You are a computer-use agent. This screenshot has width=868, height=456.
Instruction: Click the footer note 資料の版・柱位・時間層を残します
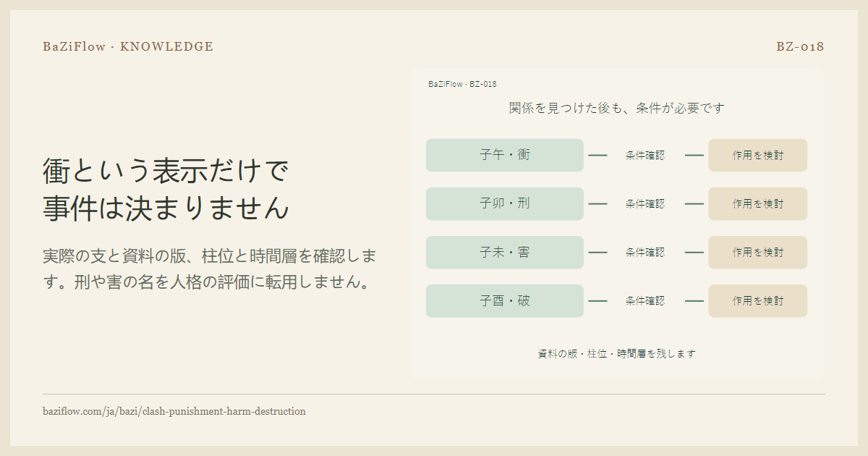(617, 353)
